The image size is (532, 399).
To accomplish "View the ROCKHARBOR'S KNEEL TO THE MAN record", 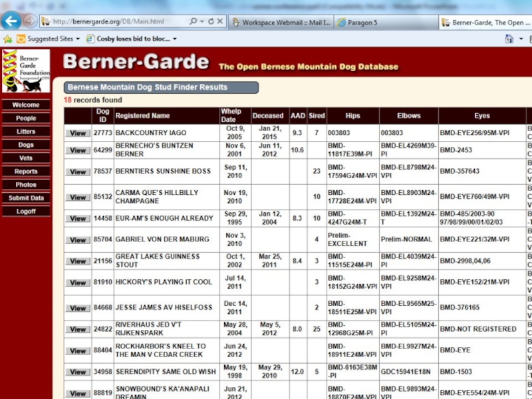I will (x=78, y=351).
